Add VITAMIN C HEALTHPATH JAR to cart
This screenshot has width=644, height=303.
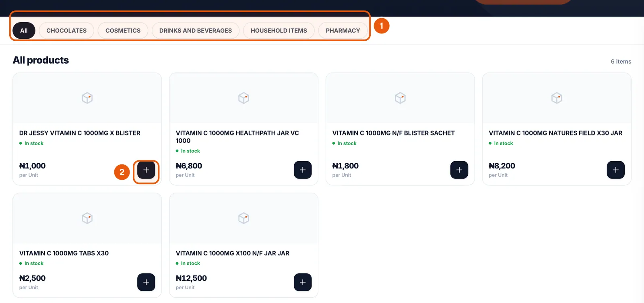[x=303, y=170]
